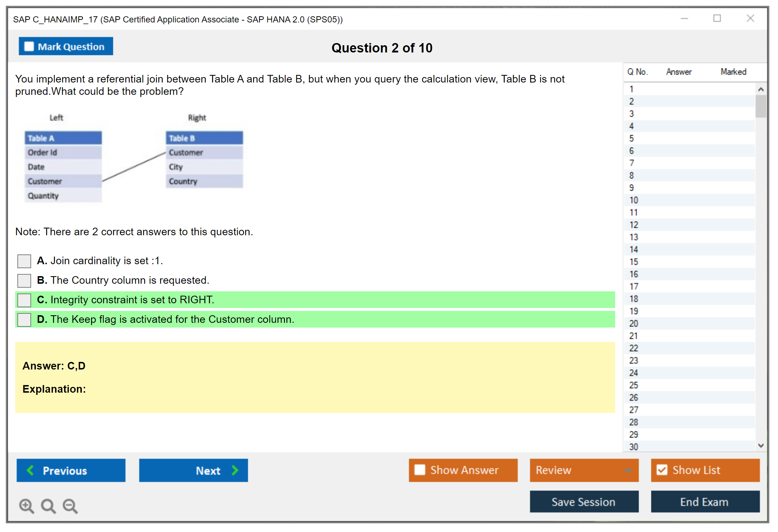Toggle the Show Answer checkbox
The width and height of the screenshot is (778, 532).
tap(420, 470)
